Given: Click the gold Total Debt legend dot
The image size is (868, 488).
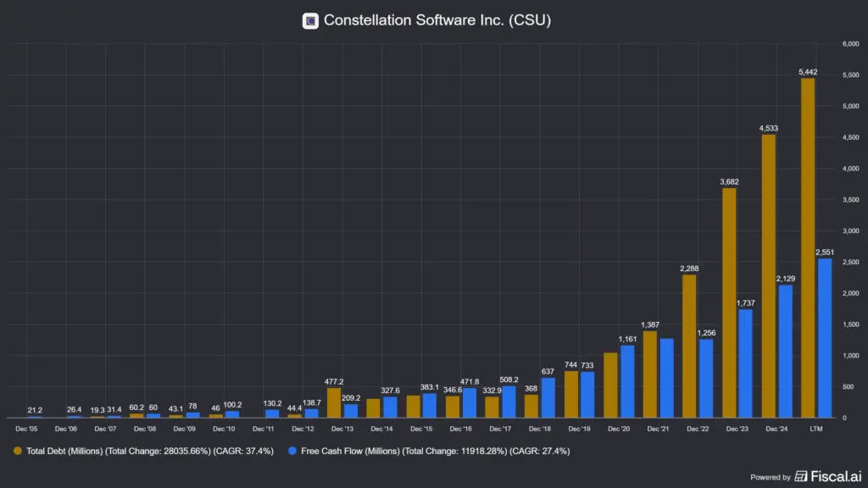Looking at the screenshot, I should click(19, 452).
